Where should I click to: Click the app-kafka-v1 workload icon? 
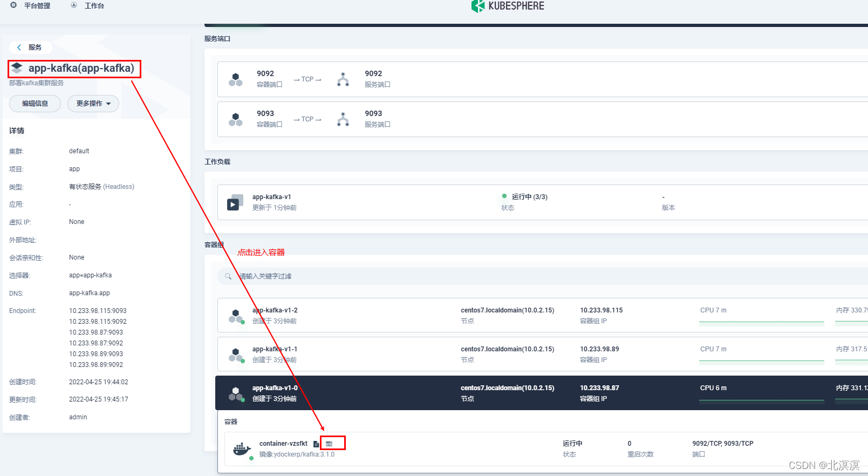coord(235,202)
